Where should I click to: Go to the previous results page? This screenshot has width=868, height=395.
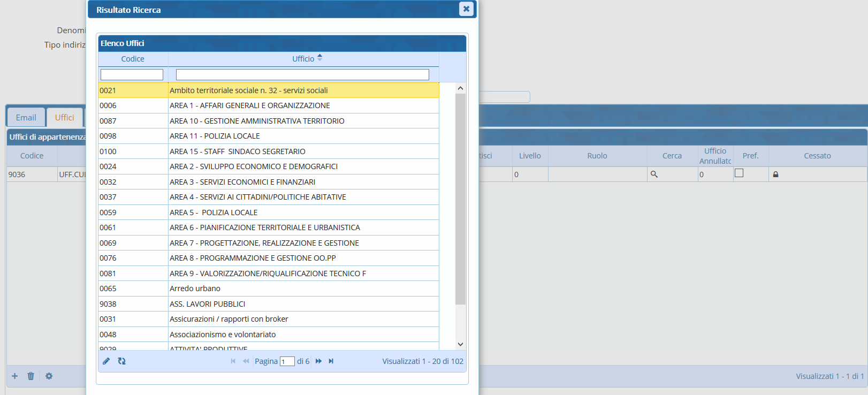(246, 361)
